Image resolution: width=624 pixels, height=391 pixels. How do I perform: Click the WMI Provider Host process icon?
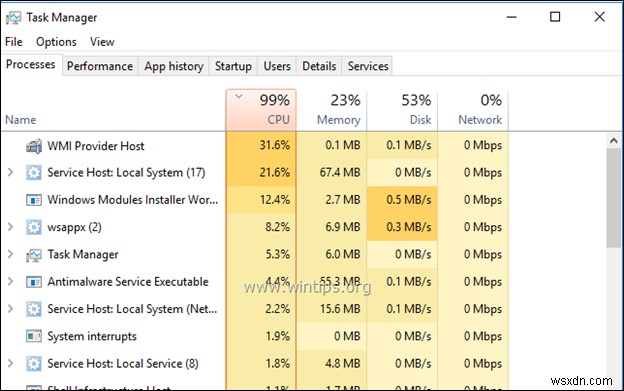pos(34,146)
